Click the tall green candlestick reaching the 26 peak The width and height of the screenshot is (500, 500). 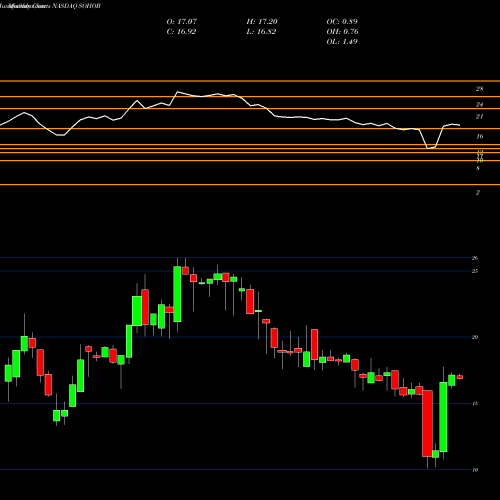pos(177,294)
